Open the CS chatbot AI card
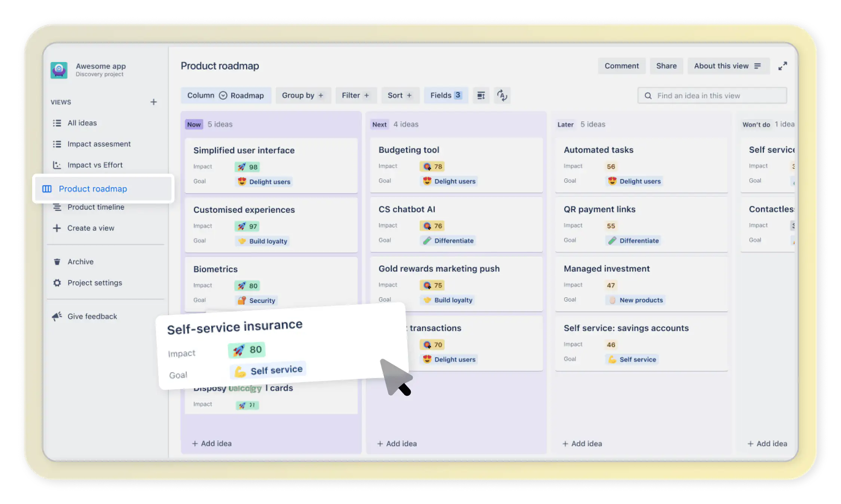Viewport: 841px width, 504px height. (x=456, y=225)
